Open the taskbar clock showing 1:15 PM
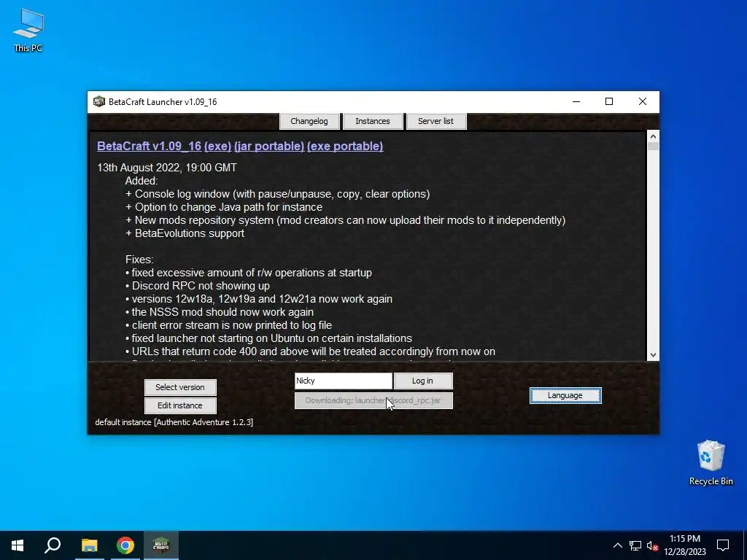This screenshot has width=747, height=560. point(684,545)
